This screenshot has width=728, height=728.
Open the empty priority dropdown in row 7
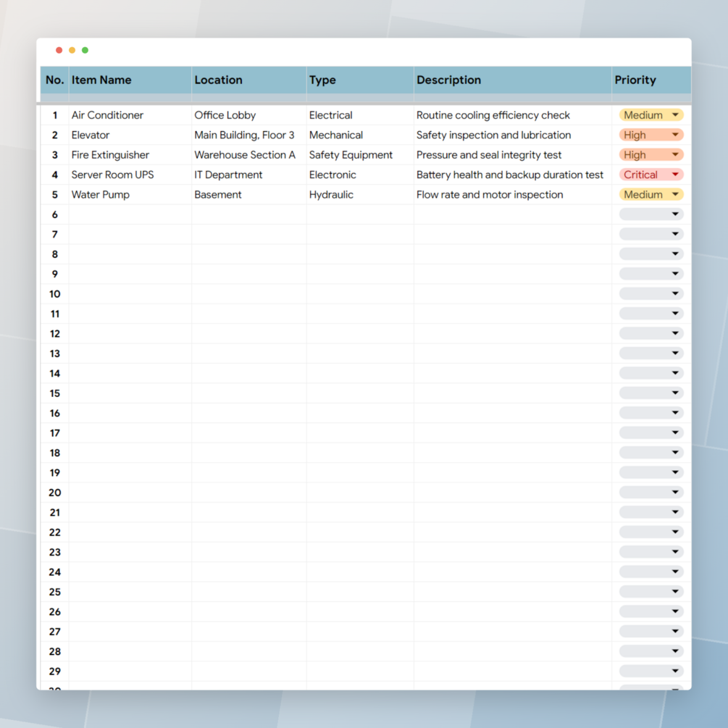point(651,234)
